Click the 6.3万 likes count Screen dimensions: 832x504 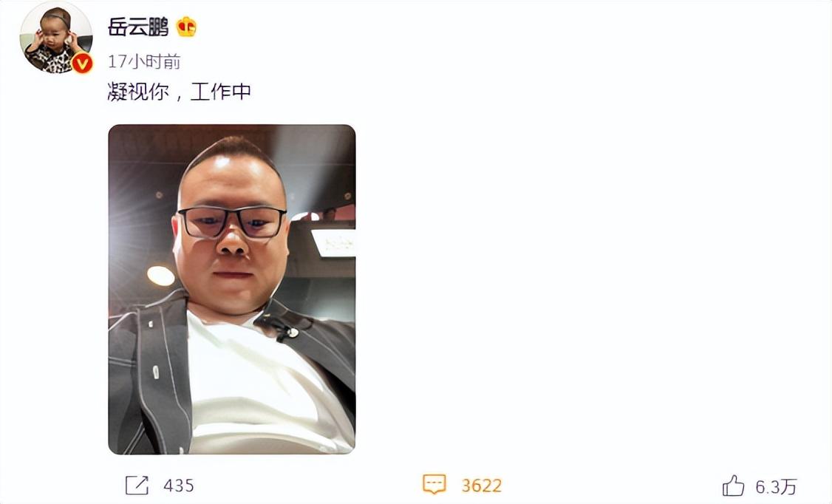tap(777, 486)
